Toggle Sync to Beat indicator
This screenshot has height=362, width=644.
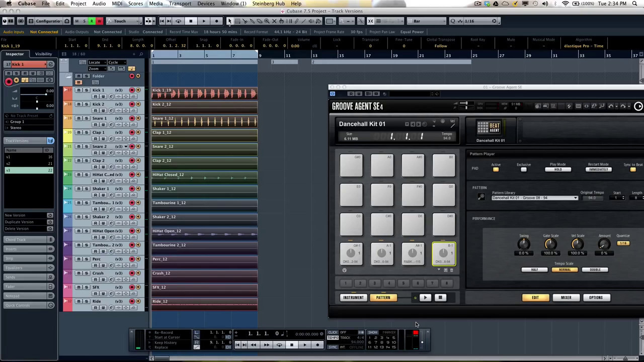633,169
